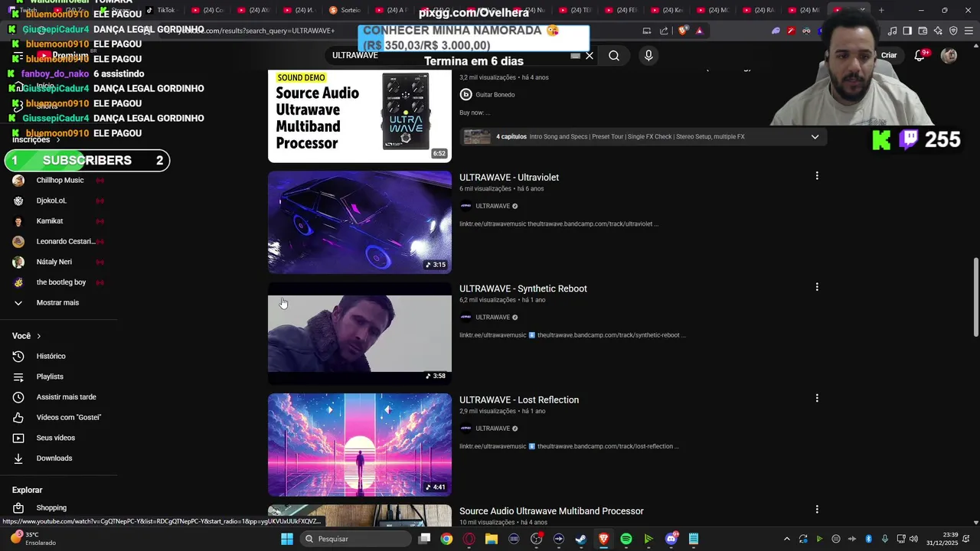
Task: Open a new browser tab
Action: [x=881, y=10]
